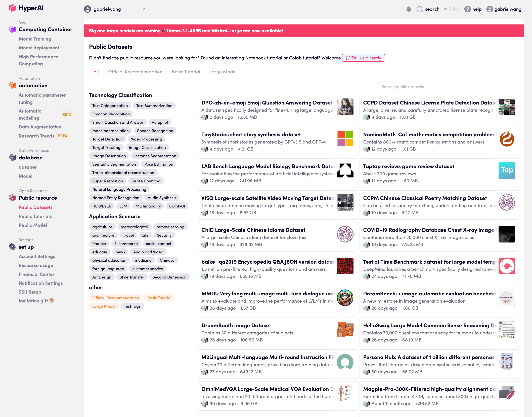Click the database section icon
The width and height of the screenshot is (532, 417).
click(x=12, y=157)
